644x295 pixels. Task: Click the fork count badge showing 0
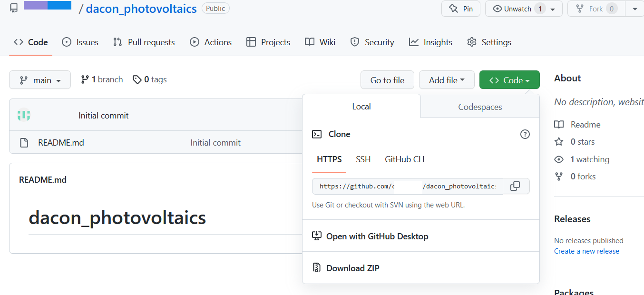(x=612, y=9)
